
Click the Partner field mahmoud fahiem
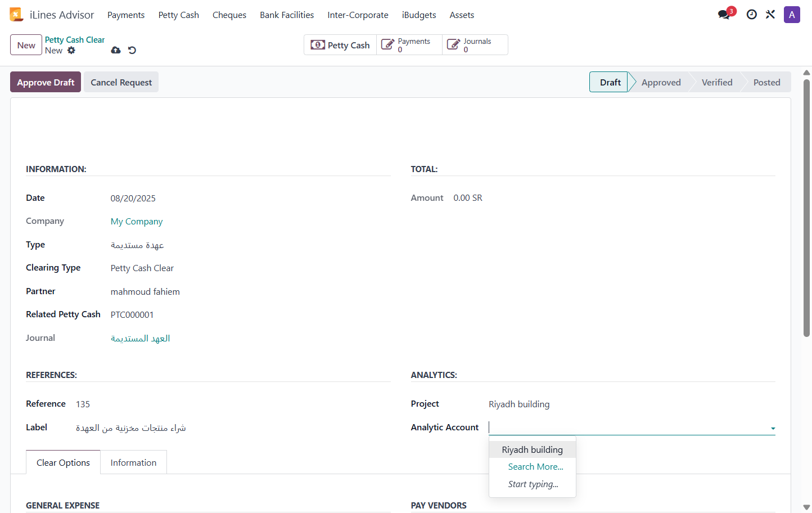pos(145,292)
